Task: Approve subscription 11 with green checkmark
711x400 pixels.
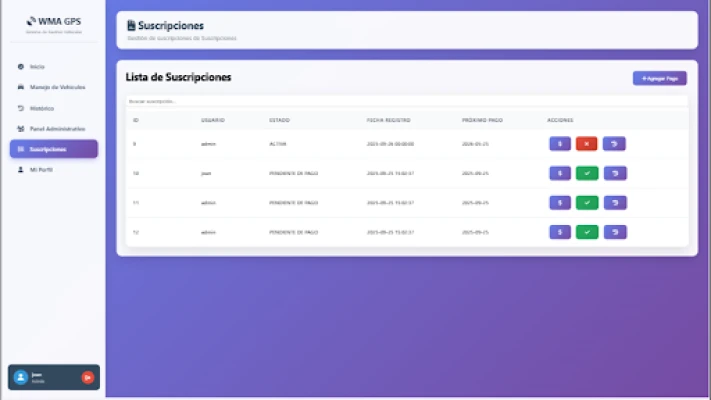Action: coord(587,203)
